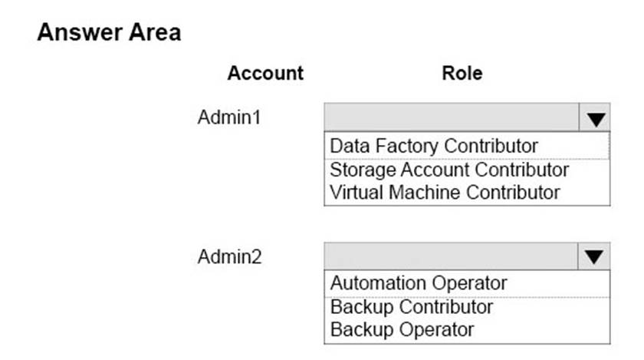Choose Backup Contributor role
The height and width of the screenshot is (360, 644).
pyautogui.click(x=411, y=307)
